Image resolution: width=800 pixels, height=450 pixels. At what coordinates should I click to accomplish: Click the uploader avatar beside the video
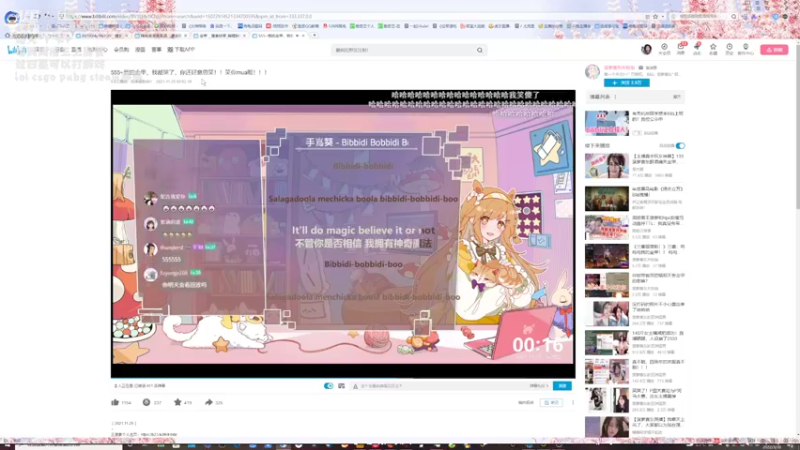tap(592, 72)
